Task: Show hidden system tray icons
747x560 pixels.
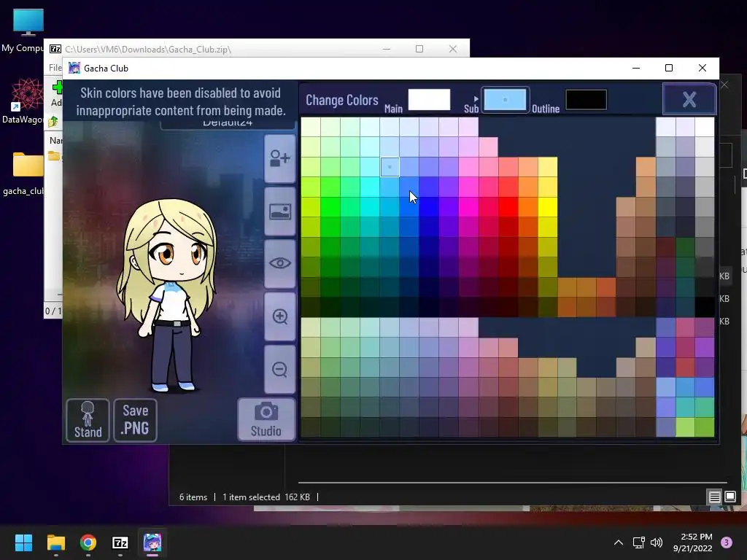Action: tap(619, 542)
